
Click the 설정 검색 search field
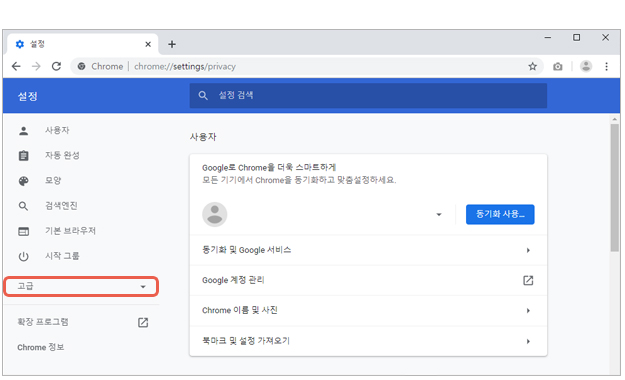pos(368,95)
